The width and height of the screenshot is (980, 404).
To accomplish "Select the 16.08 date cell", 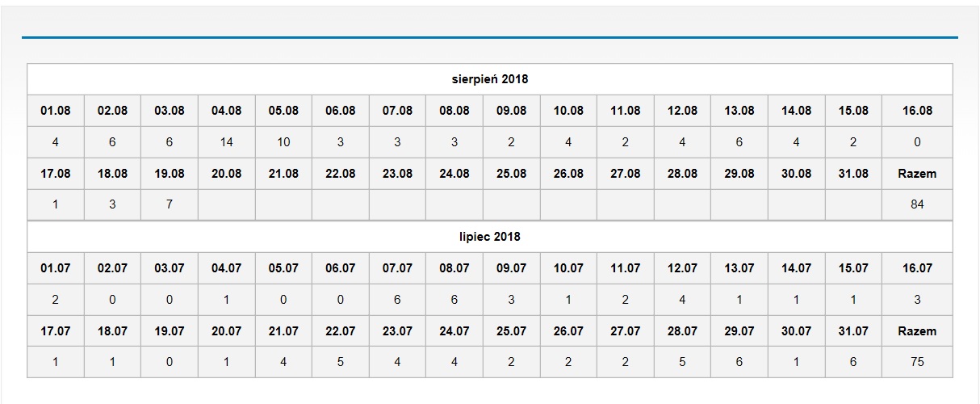I will pos(917,111).
